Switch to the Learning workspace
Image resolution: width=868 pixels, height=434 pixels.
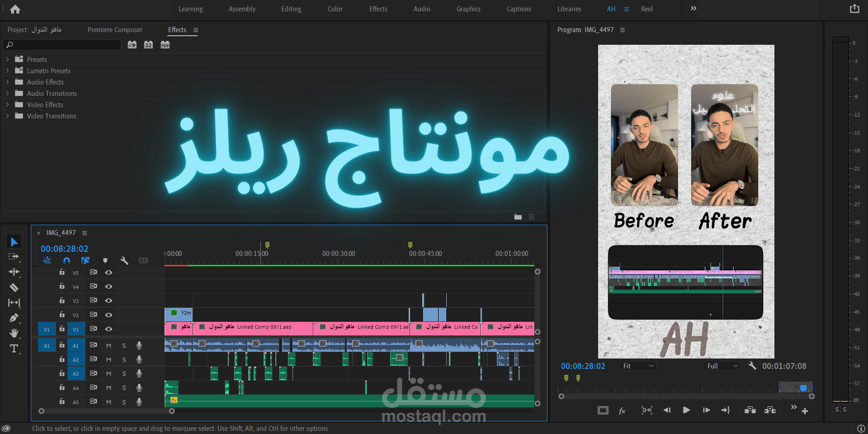[x=190, y=9]
